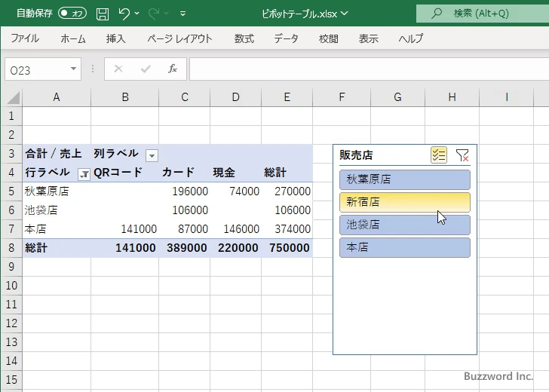
Task: Open the 校閲 ribbon tab
Action: (x=329, y=38)
